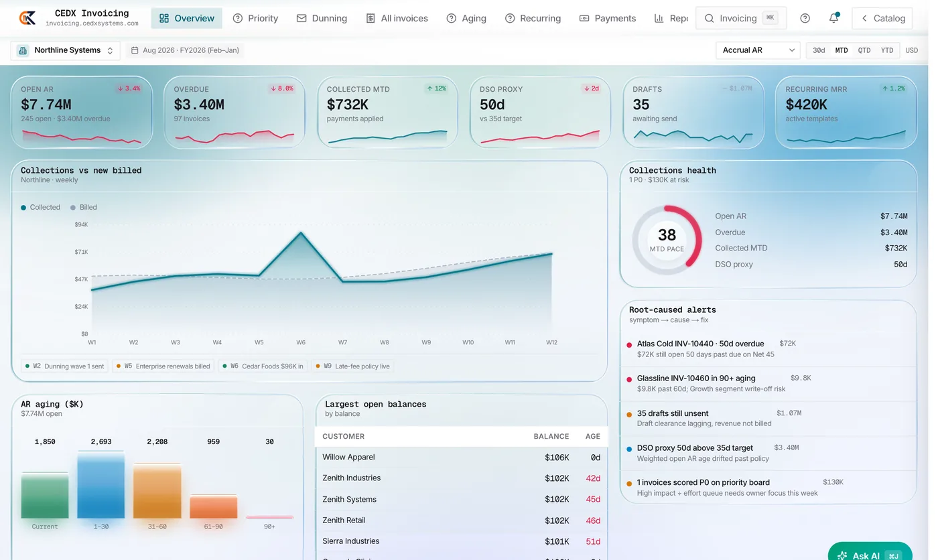Viewport: 938px width, 560px height.
Task: Switch to the Aging tab
Action: pos(466,18)
